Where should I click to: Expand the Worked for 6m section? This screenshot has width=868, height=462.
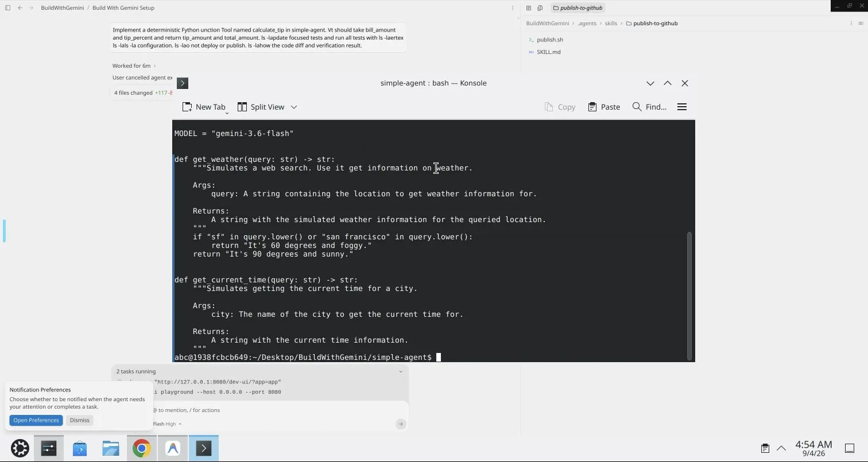134,66
